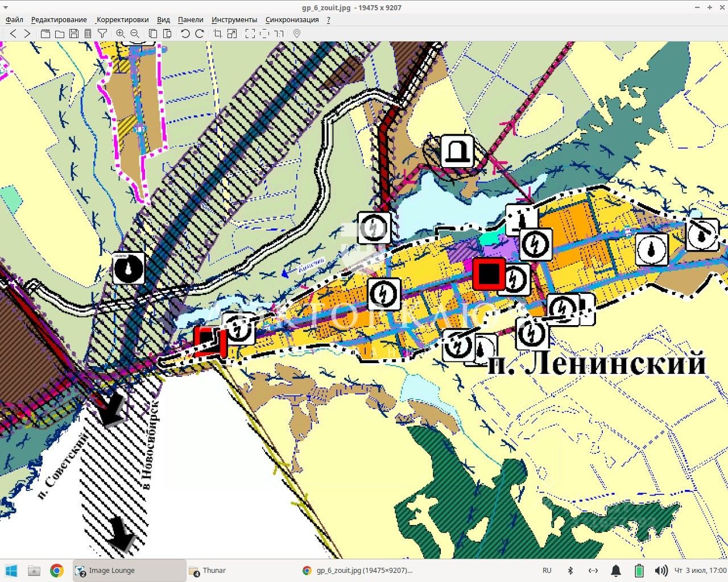
Task: Rotate the image counterclockwise
Action: (185, 34)
